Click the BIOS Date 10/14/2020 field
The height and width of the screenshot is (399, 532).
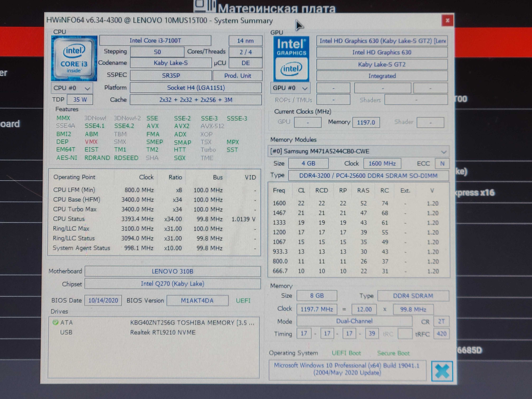coord(103,301)
